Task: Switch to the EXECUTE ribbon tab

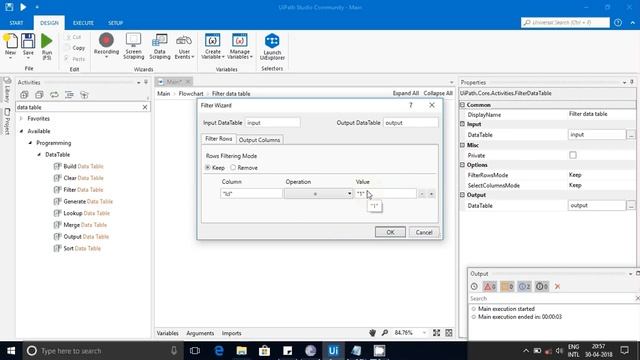Action: pos(83,23)
